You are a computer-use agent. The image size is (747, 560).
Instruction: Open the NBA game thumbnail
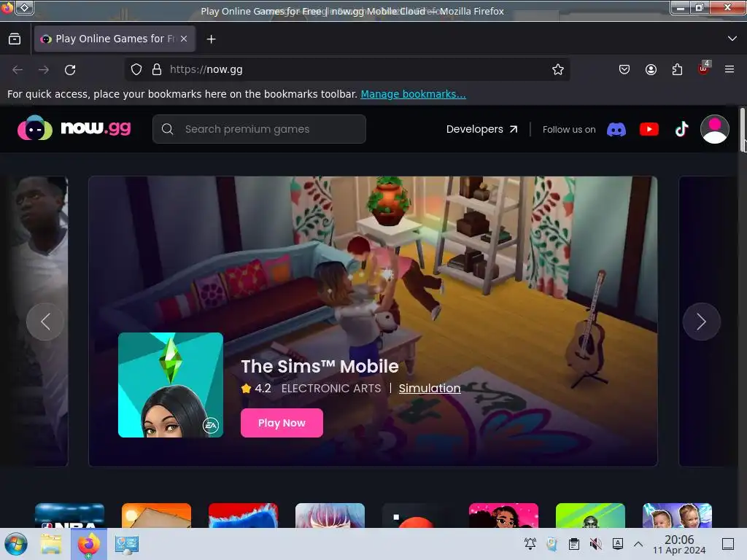[69, 516]
